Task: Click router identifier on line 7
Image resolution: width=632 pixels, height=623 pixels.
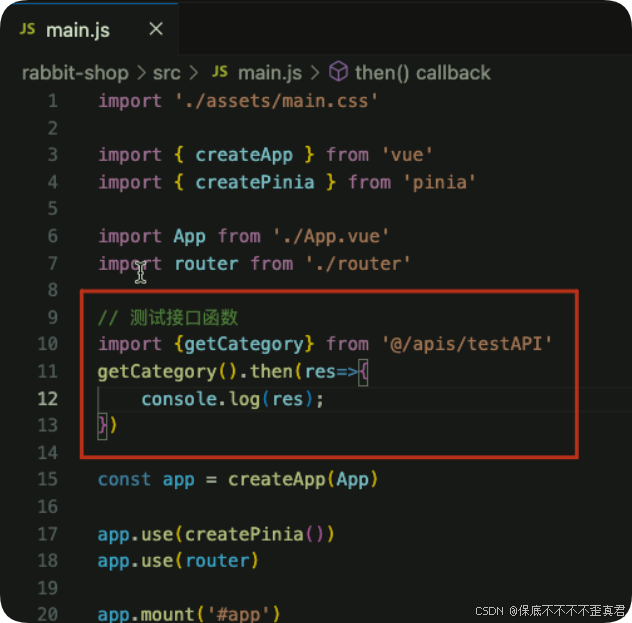Action: click(206, 264)
